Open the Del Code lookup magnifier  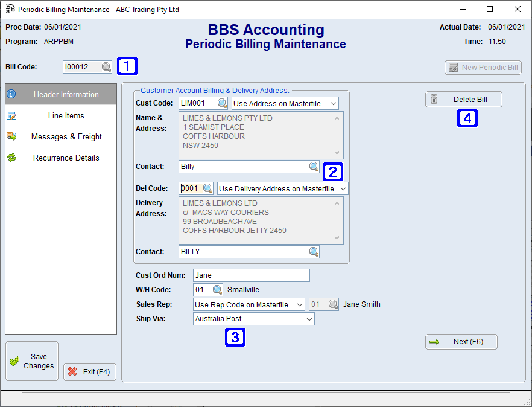tap(209, 188)
